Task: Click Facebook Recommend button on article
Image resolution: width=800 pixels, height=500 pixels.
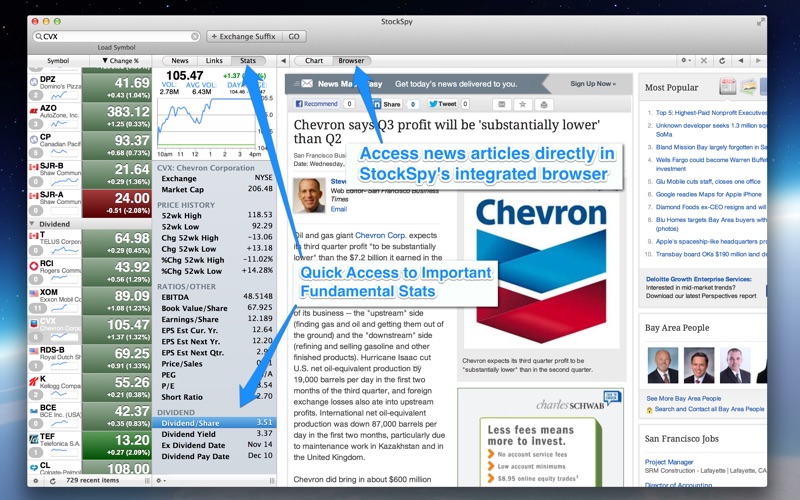Action: click(x=316, y=104)
